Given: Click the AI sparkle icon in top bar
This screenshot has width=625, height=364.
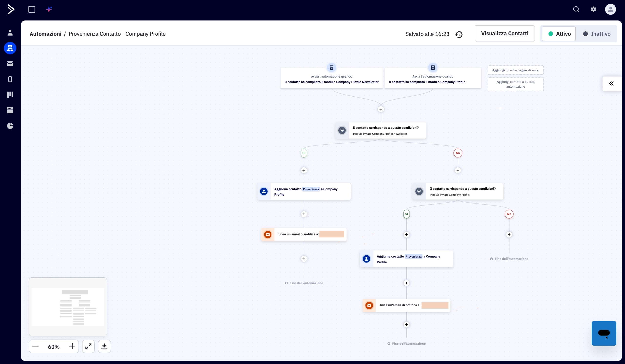Looking at the screenshot, I should click(49, 10).
